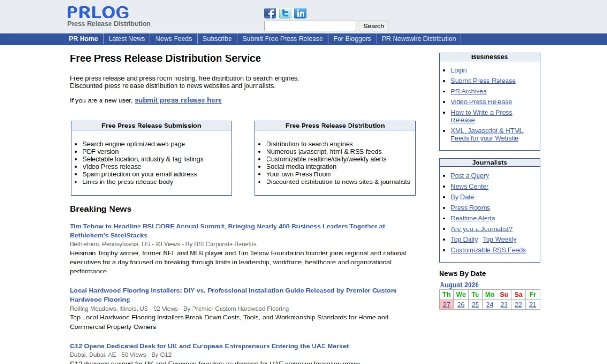This screenshot has width=607, height=364.
Task: Click 'Free Press Release Distribution' box header
Action: click(335, 126)
